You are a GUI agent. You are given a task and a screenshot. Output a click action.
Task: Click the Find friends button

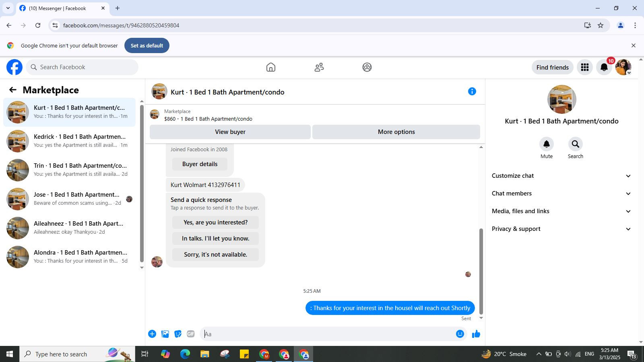[553, 67]
